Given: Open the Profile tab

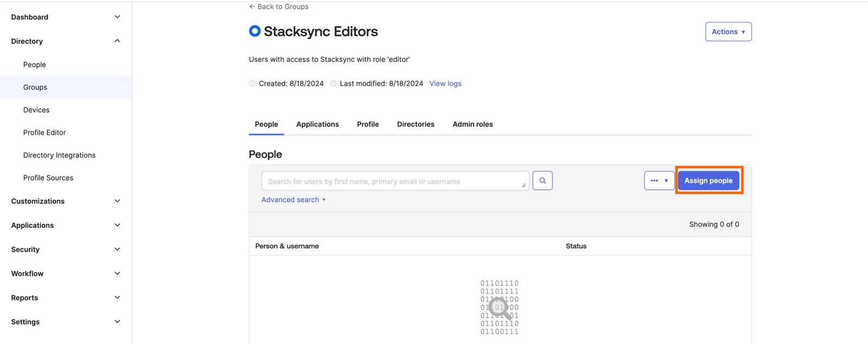Looking at the screenshot, I should 368,124.
